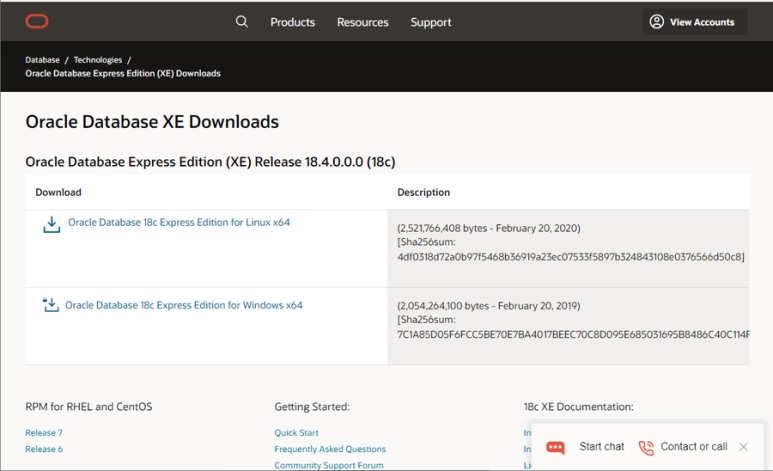Select the Oracle Database XE Downloads heading
The image size is (773, 471).
coord(152,122)
